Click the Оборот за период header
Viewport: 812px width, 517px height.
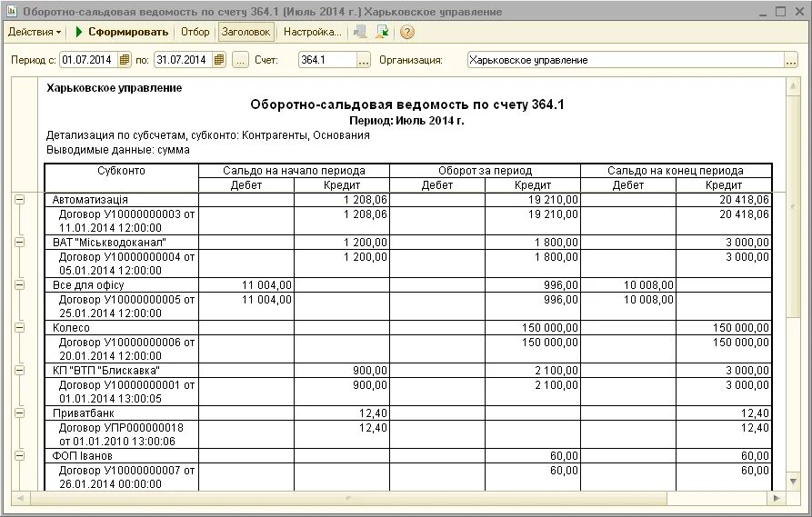[486, 171]
